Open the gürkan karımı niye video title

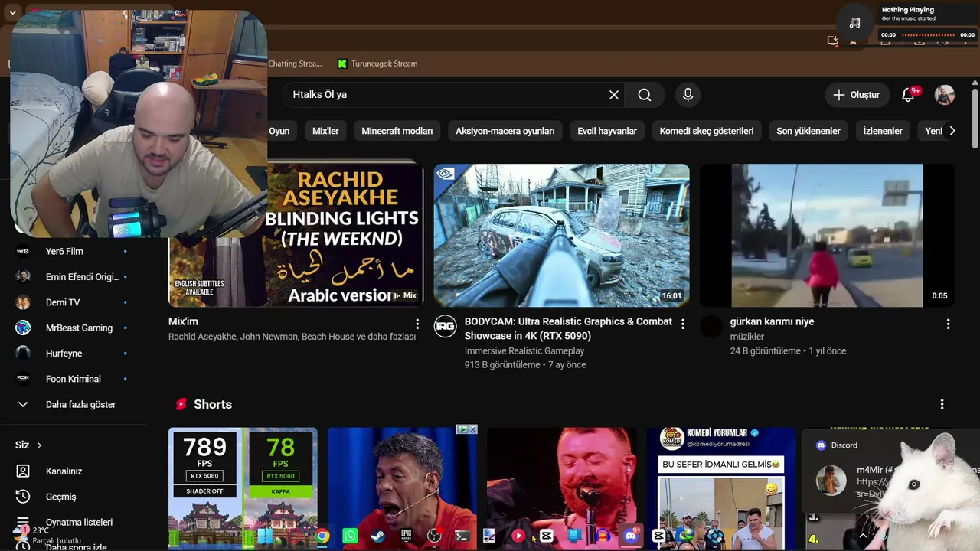pyautogui.click(x=772, y=322)
